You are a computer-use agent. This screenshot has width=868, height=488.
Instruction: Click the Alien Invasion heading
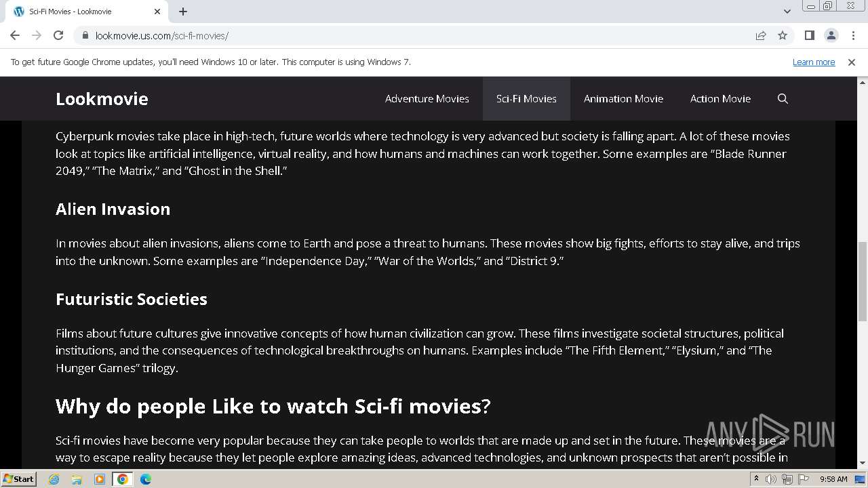(x=113, y=209)
